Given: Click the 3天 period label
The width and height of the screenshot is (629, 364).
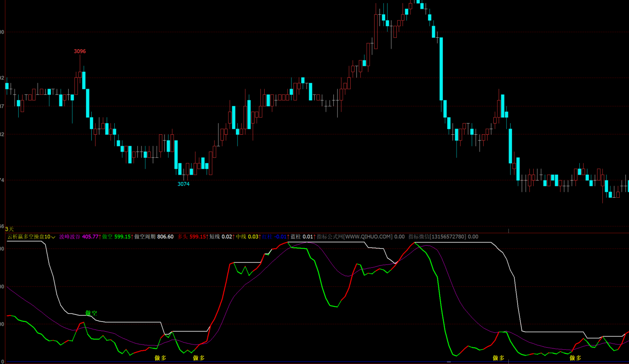Looking at the screenshot, I should pos(9,229).
